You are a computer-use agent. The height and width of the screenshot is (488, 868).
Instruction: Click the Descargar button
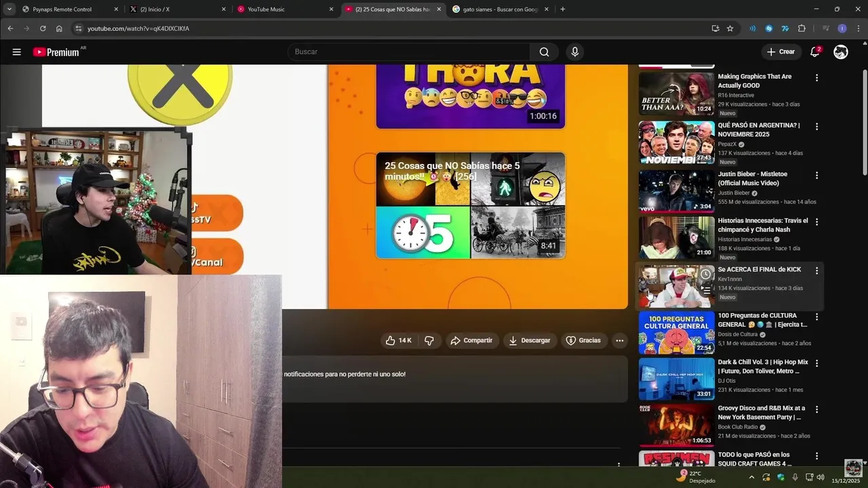pos(530,340)
